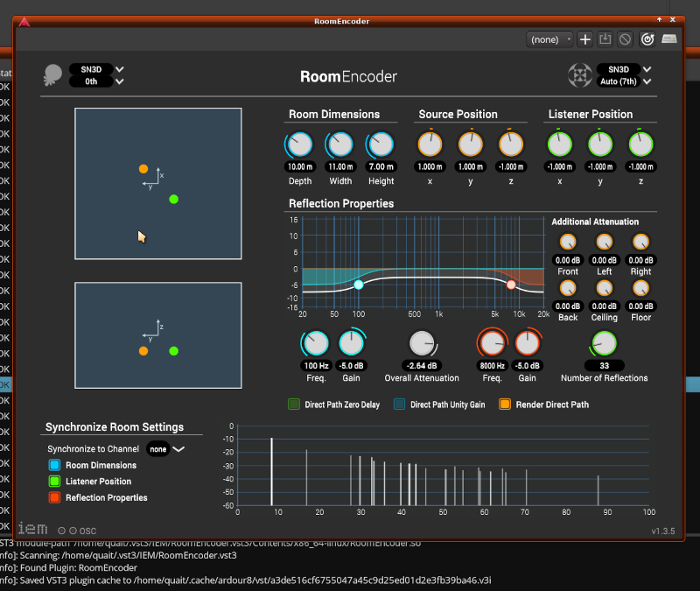Click the directivity input icon beside SN3D
The image size is (700, 591).
pos(52,75)
